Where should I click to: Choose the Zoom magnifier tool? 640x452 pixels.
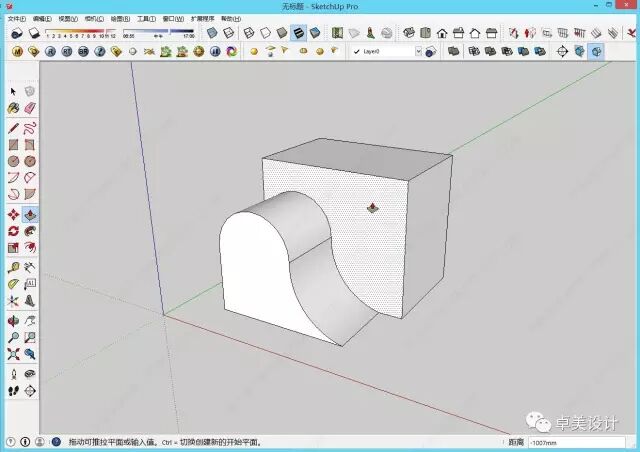click(x=13, y=337)
